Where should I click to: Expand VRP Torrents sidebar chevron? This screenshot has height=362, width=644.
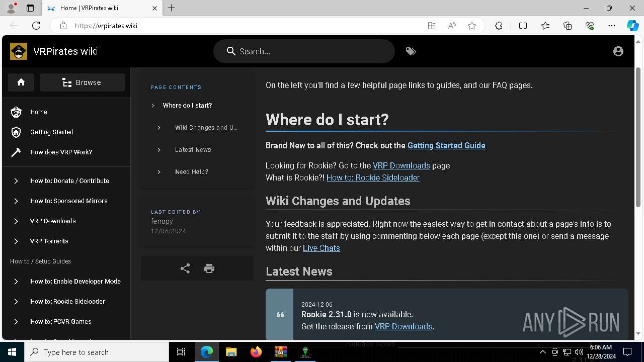coord(16,241)
